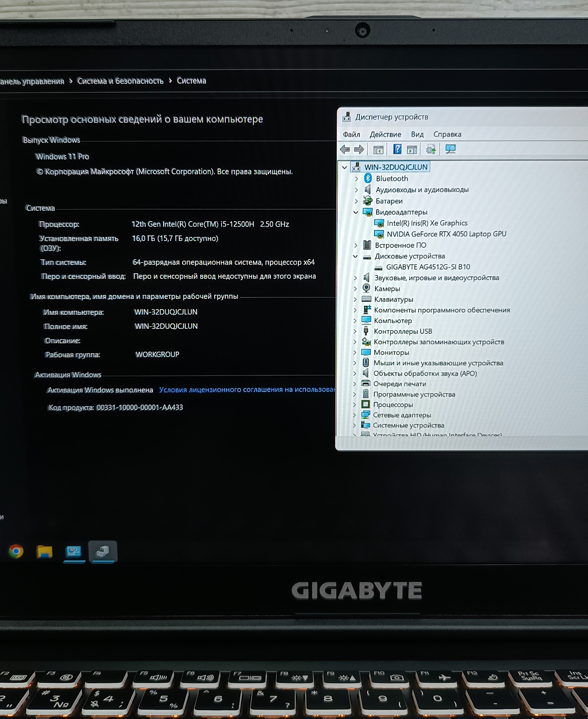
Task: Open Help via the blue question mark icon
Action: [x=397, y=149]
